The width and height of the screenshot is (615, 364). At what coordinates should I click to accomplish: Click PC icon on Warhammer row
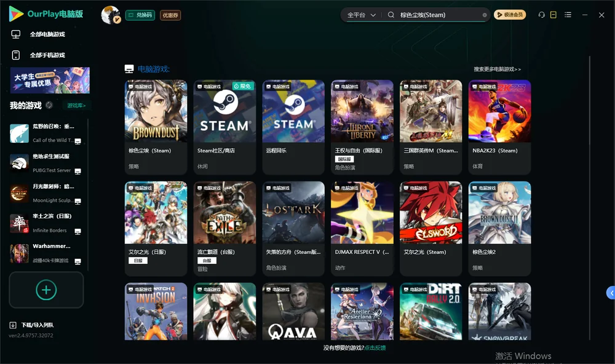click(x=77, y=262)
